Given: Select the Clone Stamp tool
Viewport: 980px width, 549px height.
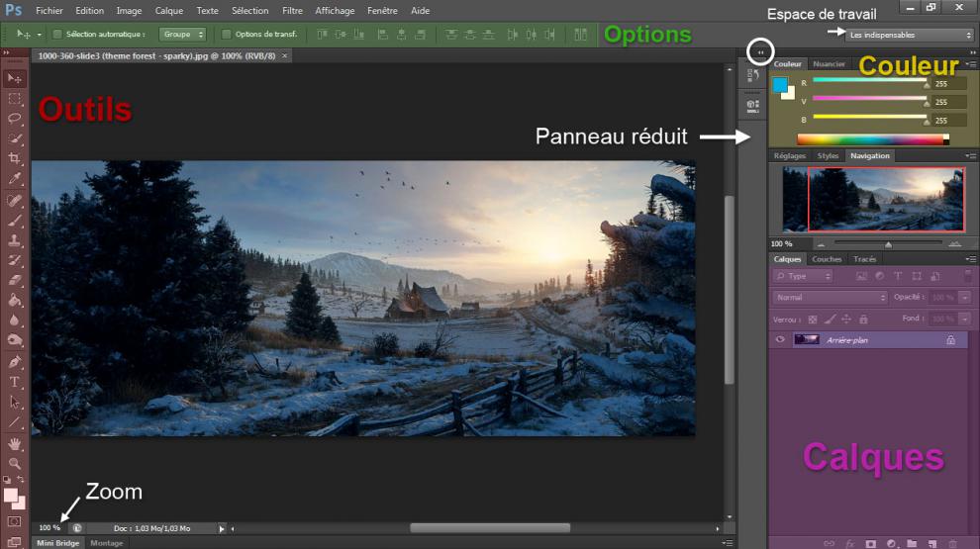Looking at the screenshot, I should [x=15, y=240].
